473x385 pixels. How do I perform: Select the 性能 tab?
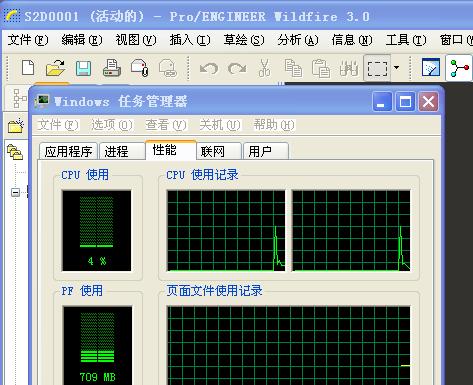(x=171, y=150)
